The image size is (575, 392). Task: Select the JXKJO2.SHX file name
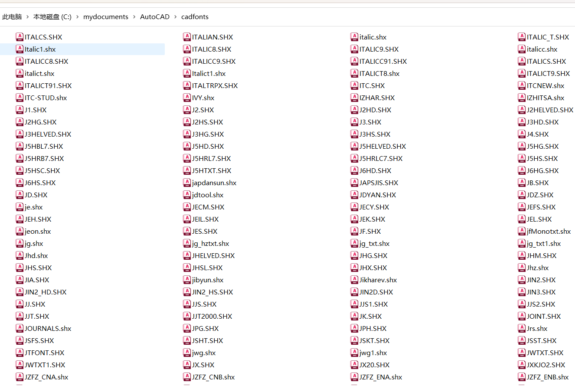coord(546,365)
